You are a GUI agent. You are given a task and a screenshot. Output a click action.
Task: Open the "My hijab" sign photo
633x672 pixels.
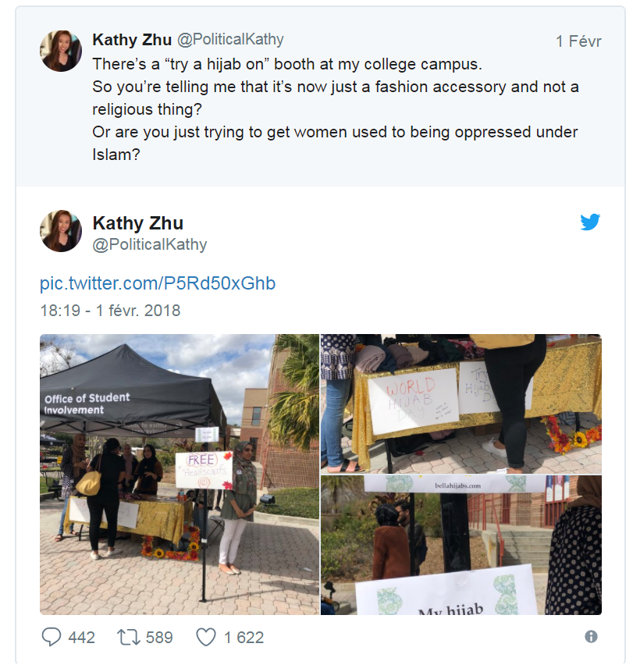click(461, 546)
